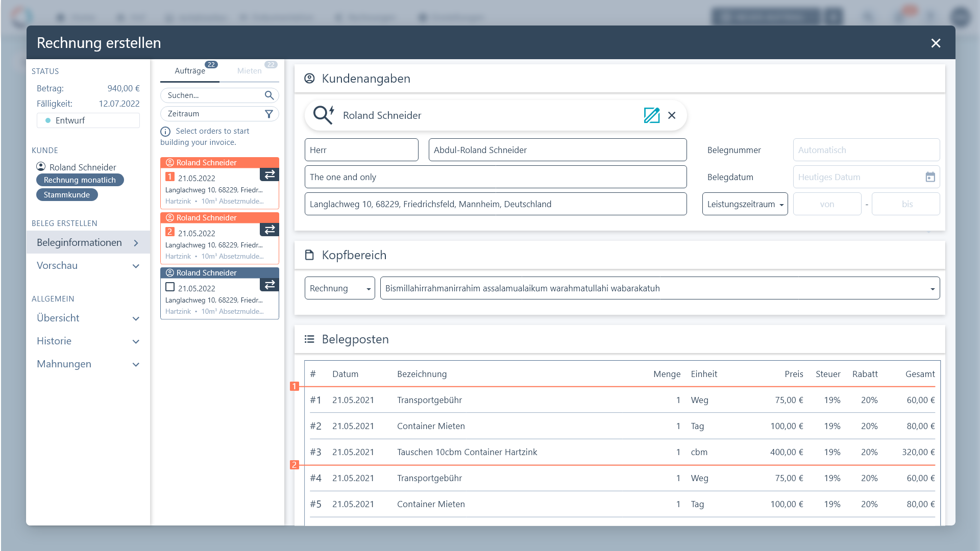The height and width of the screenshot is (551, 980).
Task: Open the Leistungszeitraum dropdown
Action: (745, 204)
